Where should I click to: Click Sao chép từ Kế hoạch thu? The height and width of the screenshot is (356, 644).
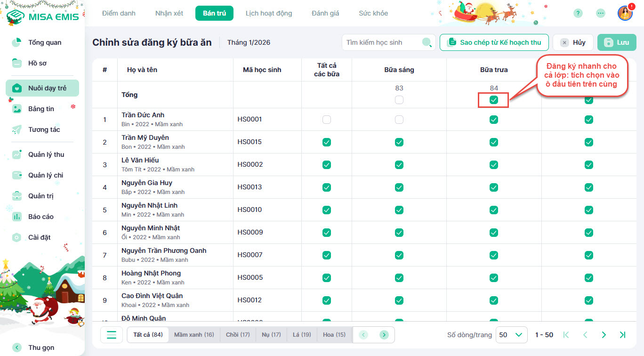pos(494,42)
